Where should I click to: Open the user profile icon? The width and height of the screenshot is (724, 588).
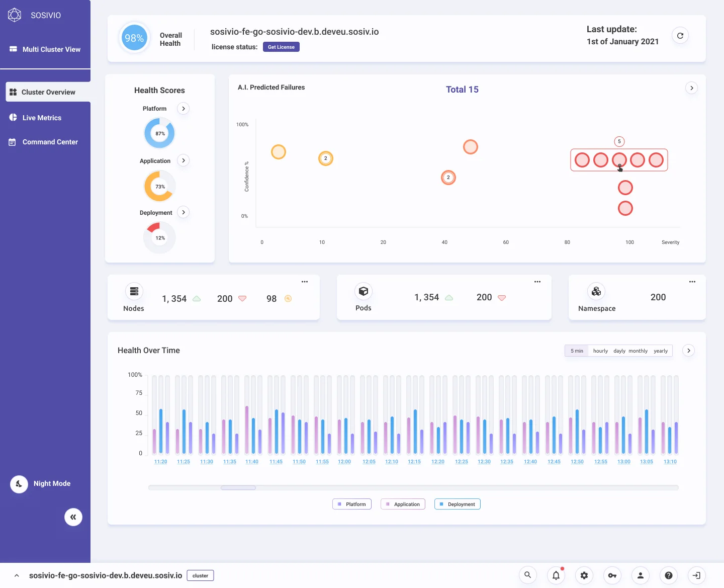point(641,575)
